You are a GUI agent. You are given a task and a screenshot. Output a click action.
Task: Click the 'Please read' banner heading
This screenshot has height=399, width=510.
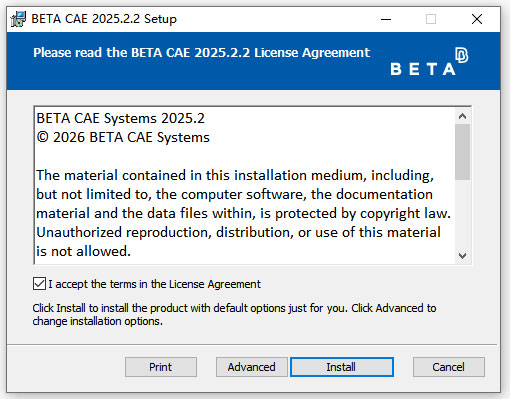point(202,53)
